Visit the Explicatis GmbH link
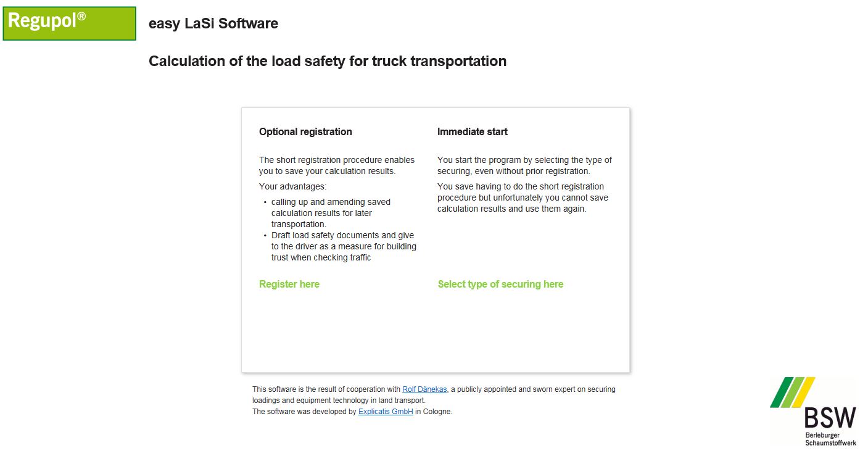Viewport: 868px width, 453px height. point(386,412)
